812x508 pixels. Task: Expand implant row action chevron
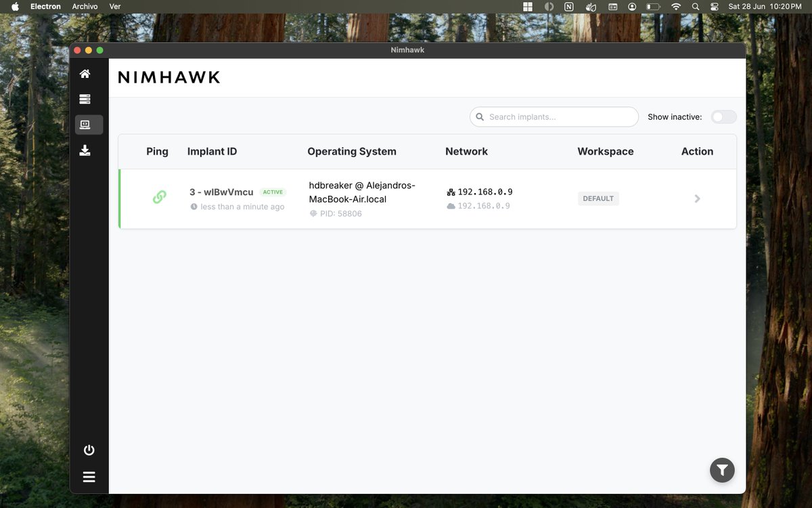[697, 198]
